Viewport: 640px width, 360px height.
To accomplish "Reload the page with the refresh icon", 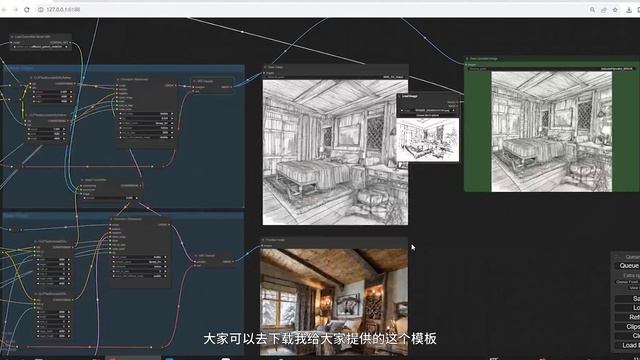I will 27,9.
